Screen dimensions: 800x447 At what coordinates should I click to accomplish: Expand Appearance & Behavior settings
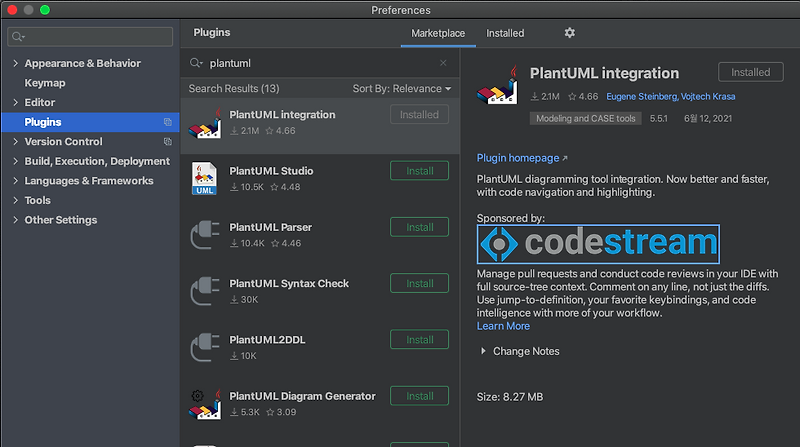coord(15,63)
